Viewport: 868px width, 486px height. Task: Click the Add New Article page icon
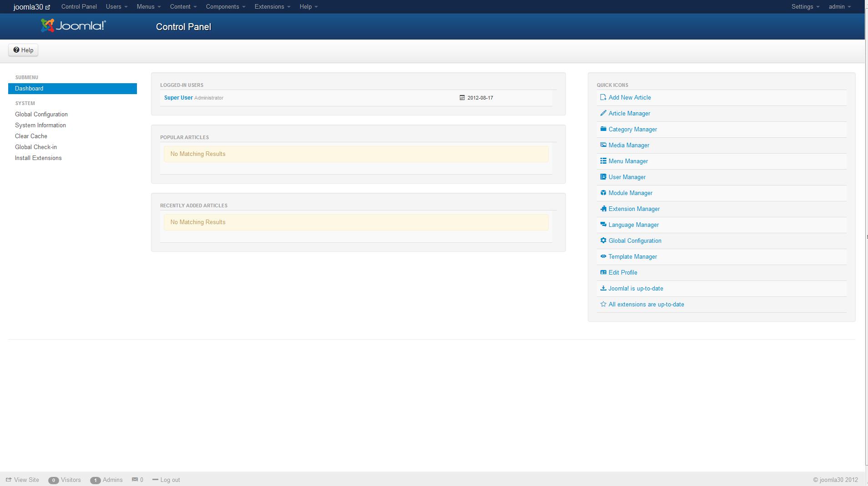pyautogui.click(x=603, y=97)
